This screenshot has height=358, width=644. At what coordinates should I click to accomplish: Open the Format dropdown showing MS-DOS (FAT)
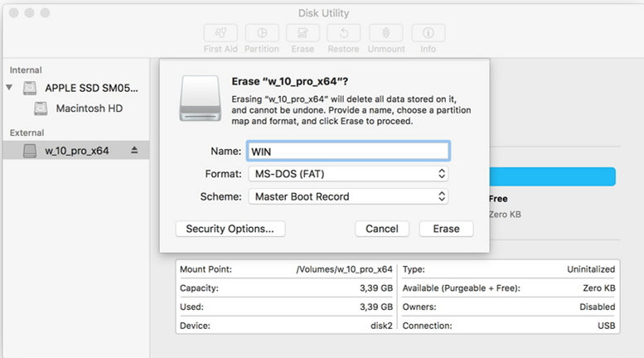pos(348,174)
